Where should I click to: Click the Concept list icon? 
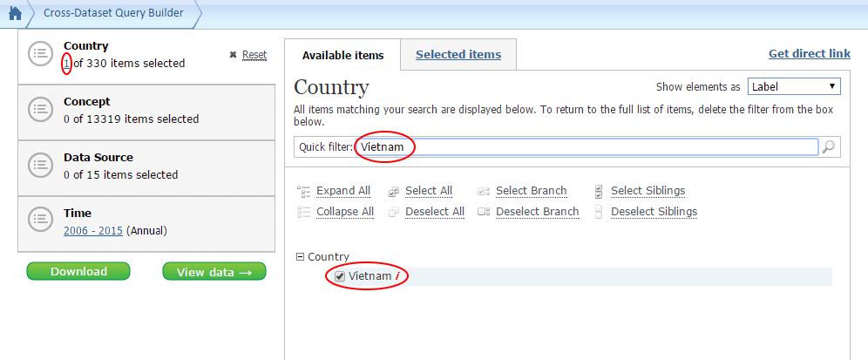pos(40,110)
